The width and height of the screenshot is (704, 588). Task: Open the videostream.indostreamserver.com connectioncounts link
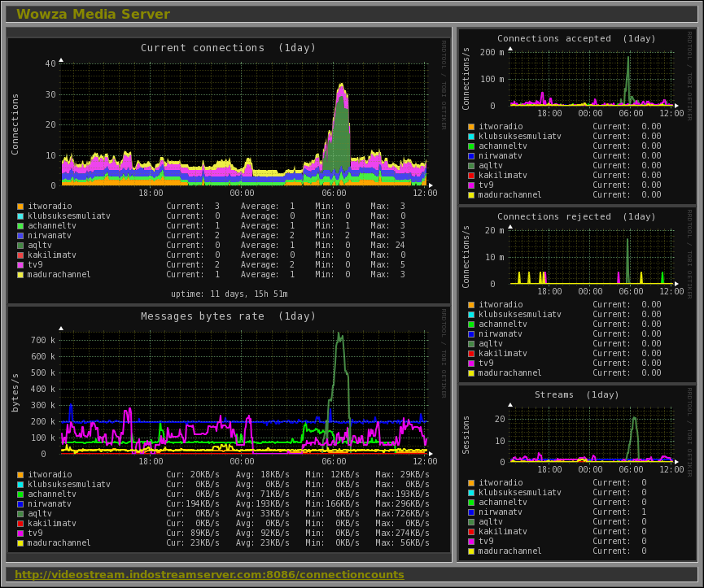pos(209,575)
